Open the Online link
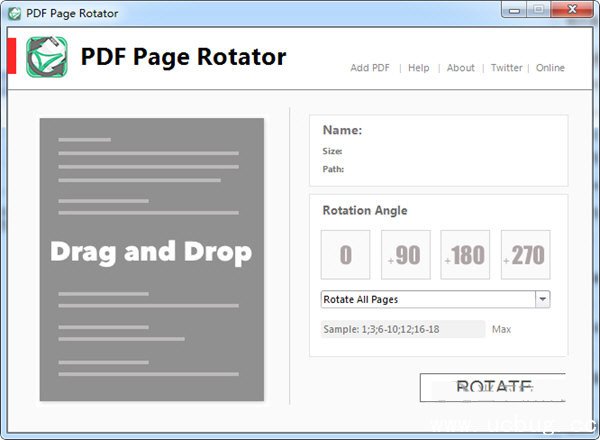Screen dimensions: 600x440 click(x=550, y=68)
